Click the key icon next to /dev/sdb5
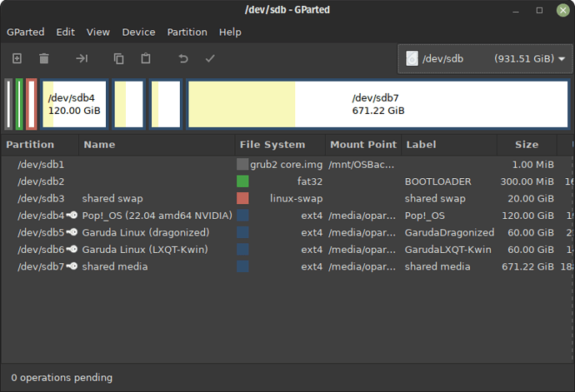The width and height of the screenshot is (575, 392). pos(72,232)
